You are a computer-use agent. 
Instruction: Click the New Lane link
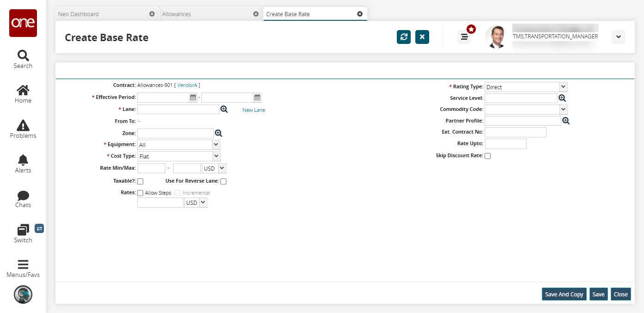[x=254, y=110]
